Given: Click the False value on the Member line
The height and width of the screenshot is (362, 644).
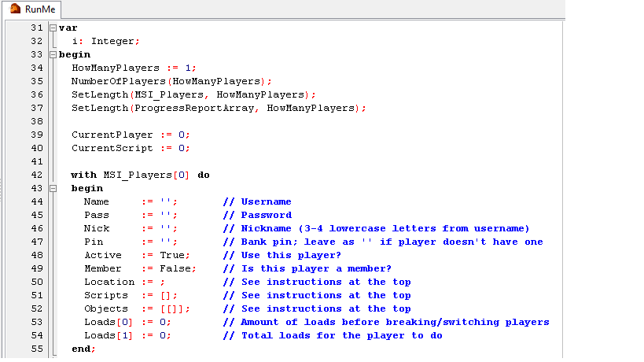Looking at the screenshot, I should [x=175, y=268].
